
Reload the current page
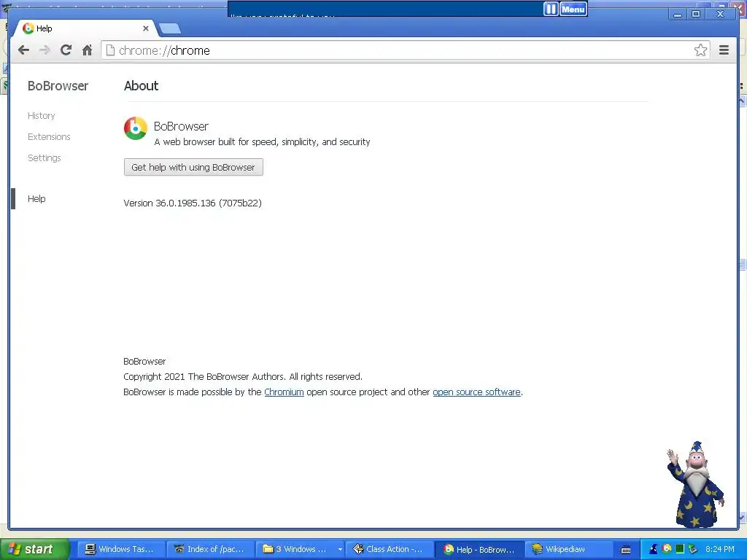coord(66,50)
